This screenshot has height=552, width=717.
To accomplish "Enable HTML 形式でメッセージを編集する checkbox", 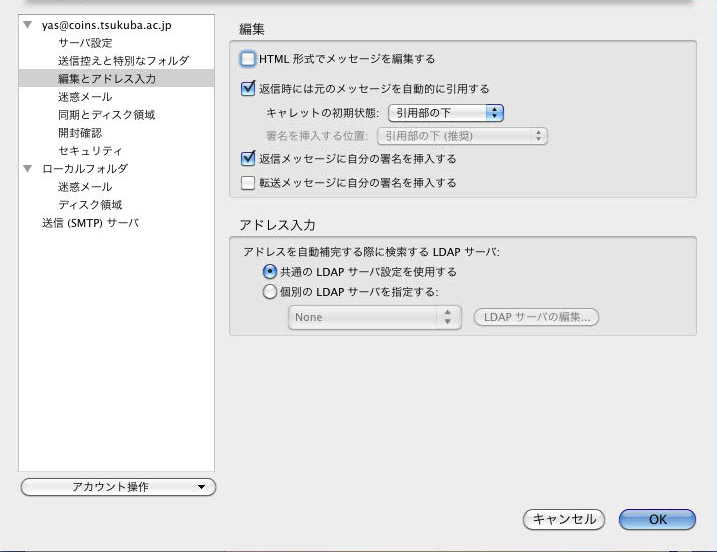I will click(247, 59).
